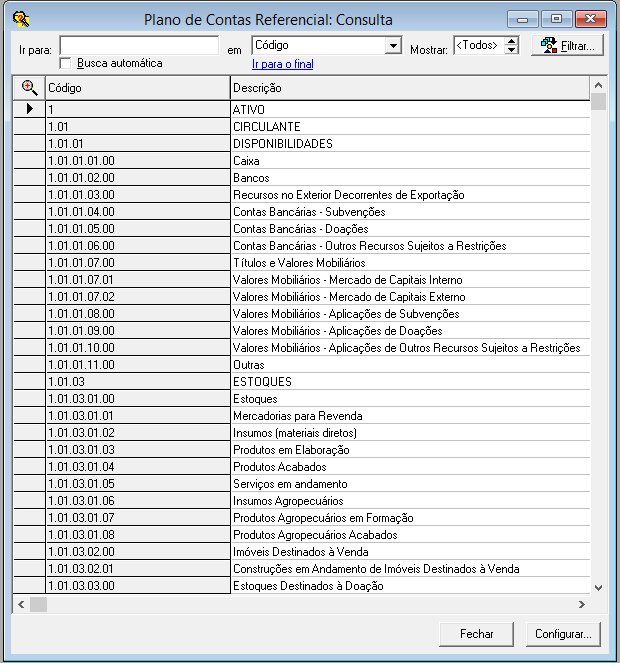Click code cell 1.01.03.01.00

point(138,398)
